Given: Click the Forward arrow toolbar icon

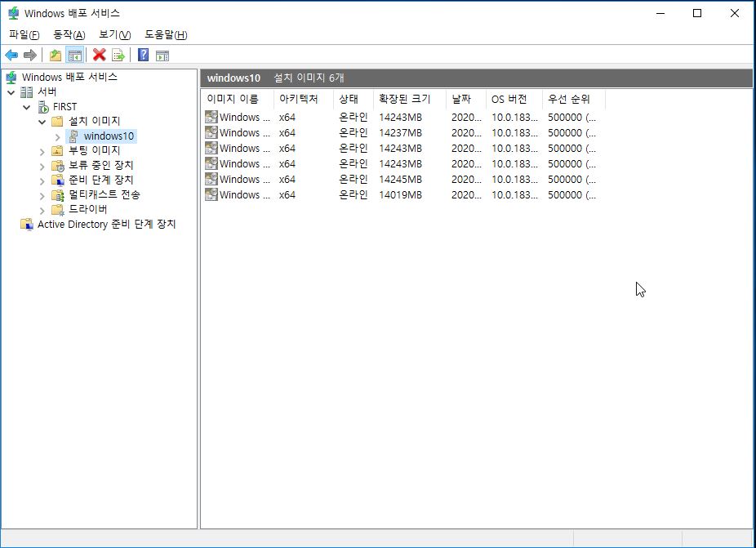Looking at the screenshot, I should point(30,55).
